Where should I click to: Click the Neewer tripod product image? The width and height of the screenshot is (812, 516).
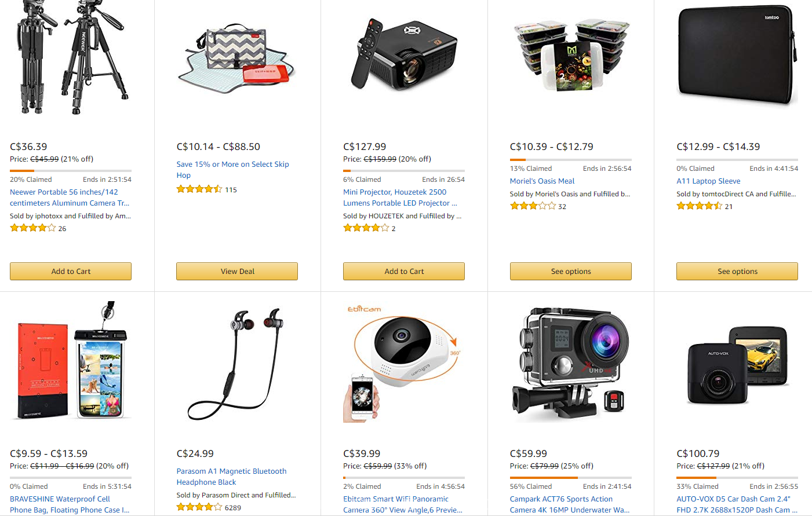(71, 57)
